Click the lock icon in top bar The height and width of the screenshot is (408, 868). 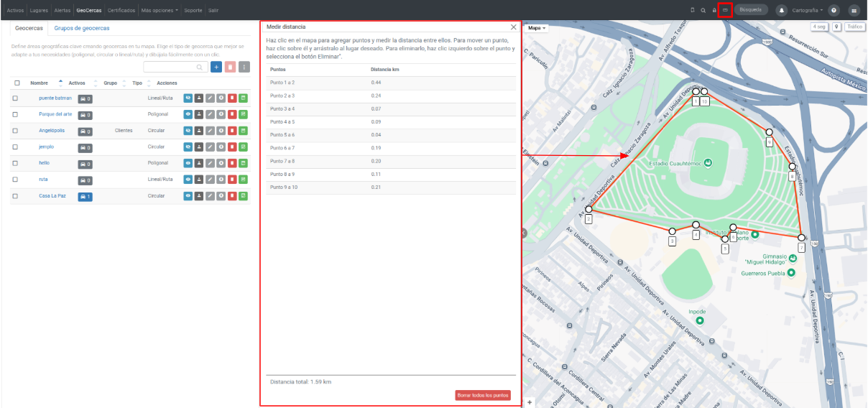pyautogui.click(x=714, y=10)
